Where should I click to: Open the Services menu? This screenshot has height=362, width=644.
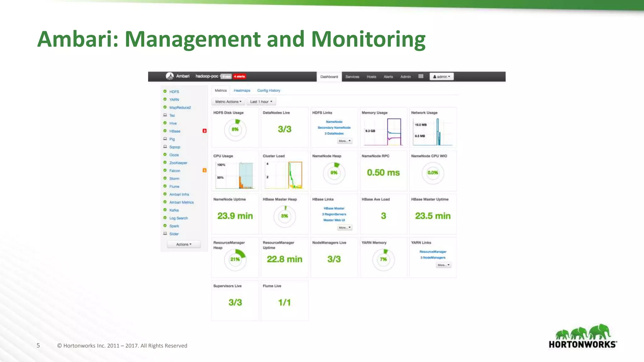[352, 77]
